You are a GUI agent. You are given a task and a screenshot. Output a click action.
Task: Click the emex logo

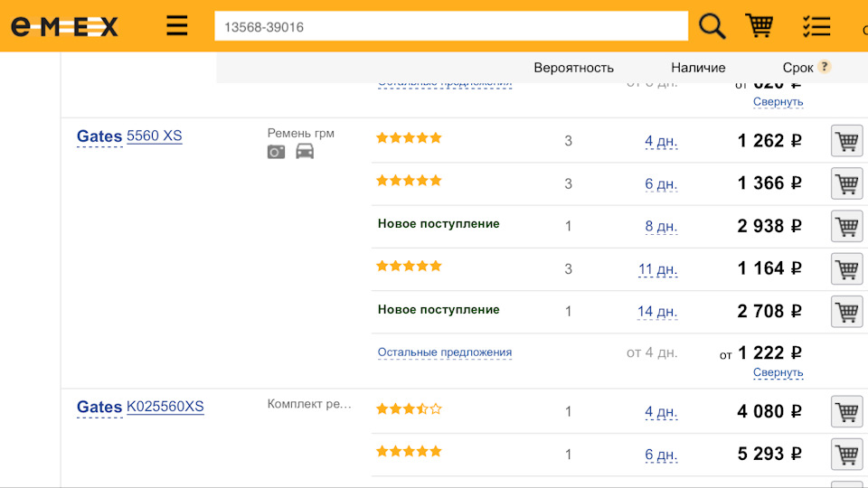[64, 26]
